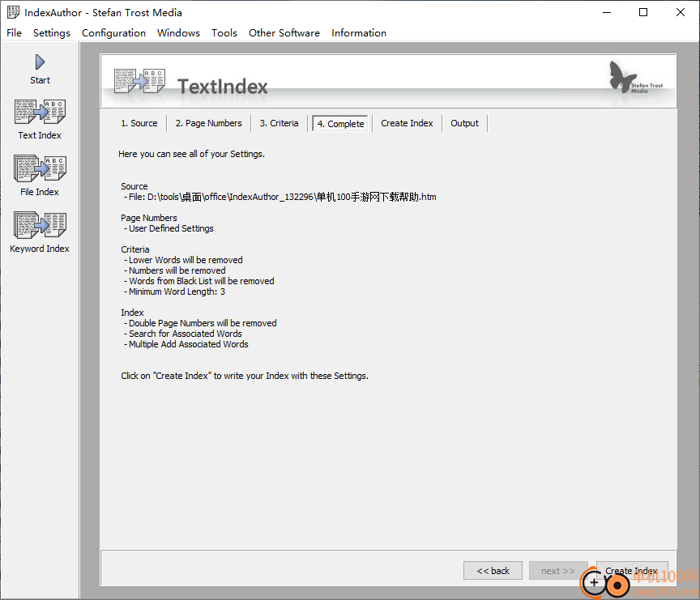Select the 4. Complete tab
This screenshot has height=600, width=700.
[x=340, y=124]
